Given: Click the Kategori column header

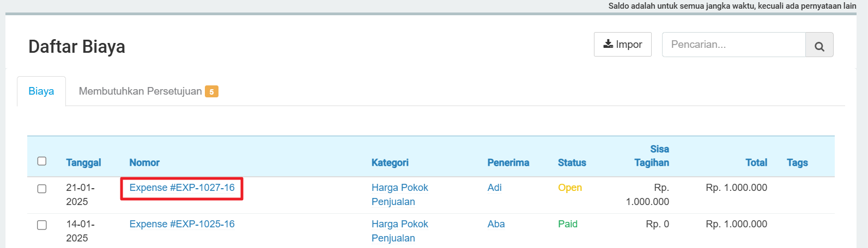Looking at the screenshot, I should pos(390,163).
